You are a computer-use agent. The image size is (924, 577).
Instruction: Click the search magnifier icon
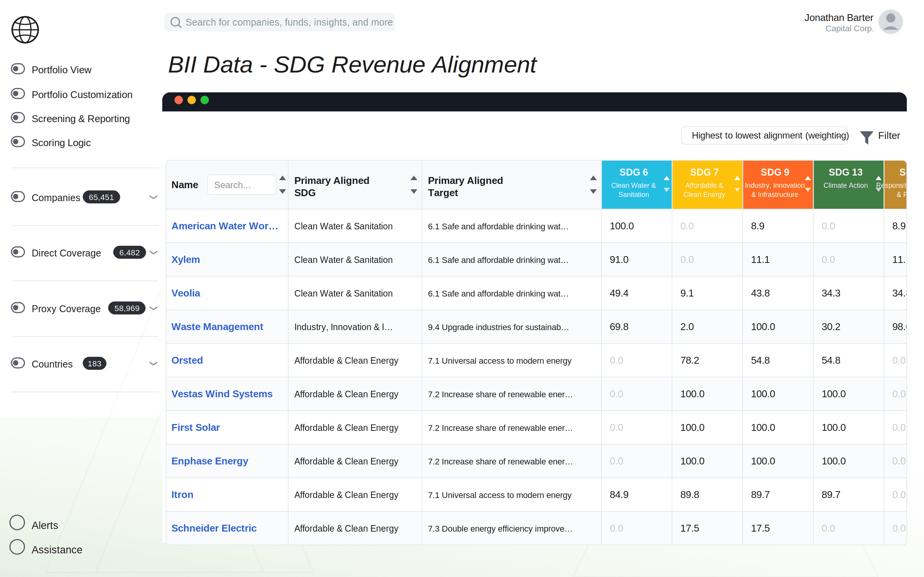(x=176, y=23)
